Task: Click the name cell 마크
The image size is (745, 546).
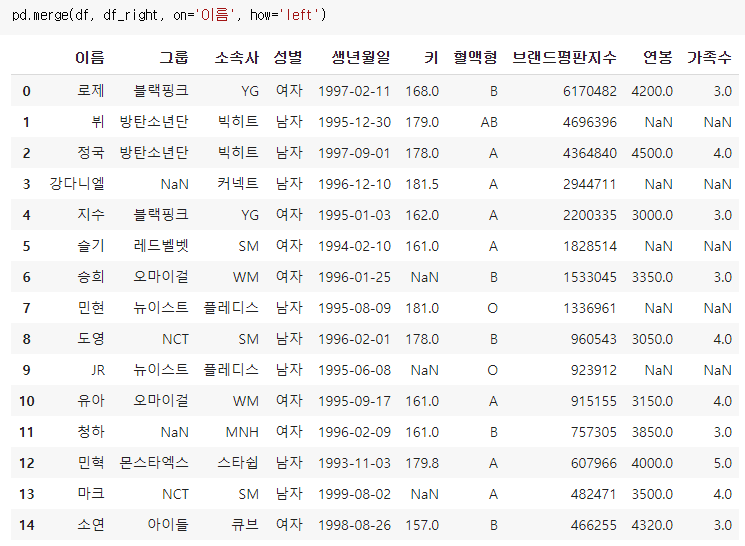Action: click(x=91, y=494)
